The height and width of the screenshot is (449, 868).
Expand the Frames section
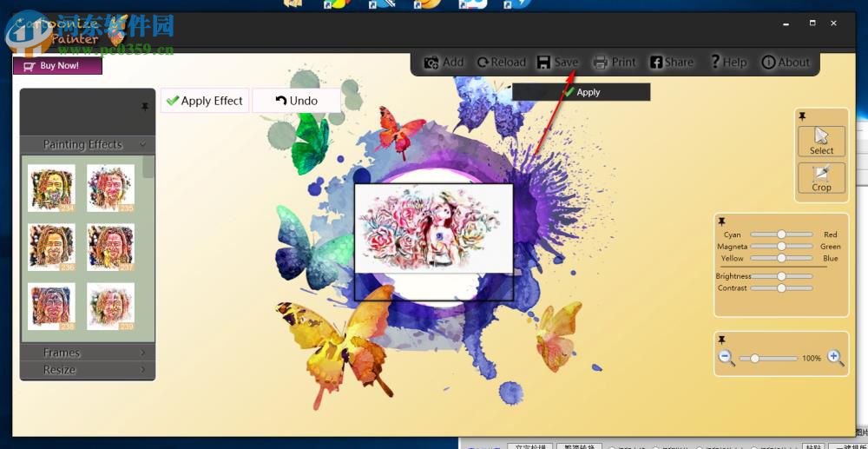(88, 353)
